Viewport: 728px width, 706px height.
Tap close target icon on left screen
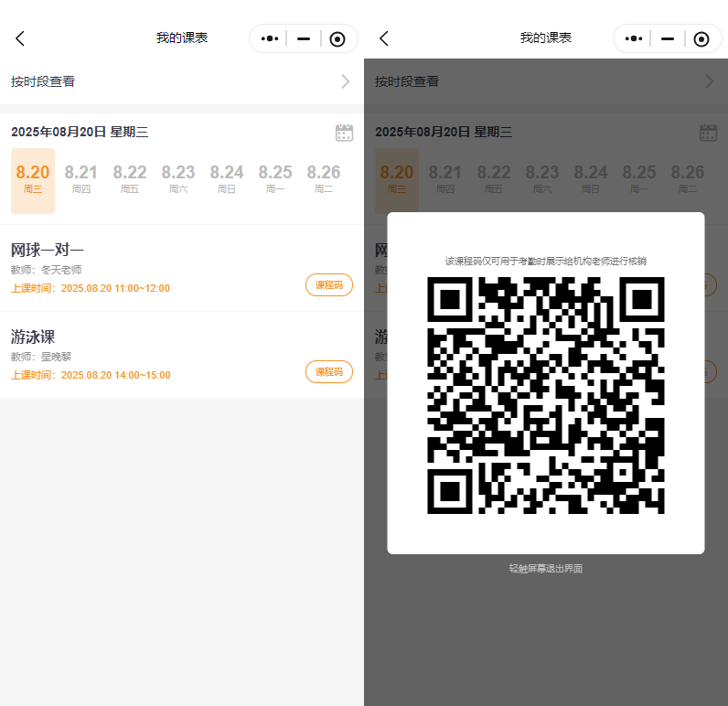(337, 39)
